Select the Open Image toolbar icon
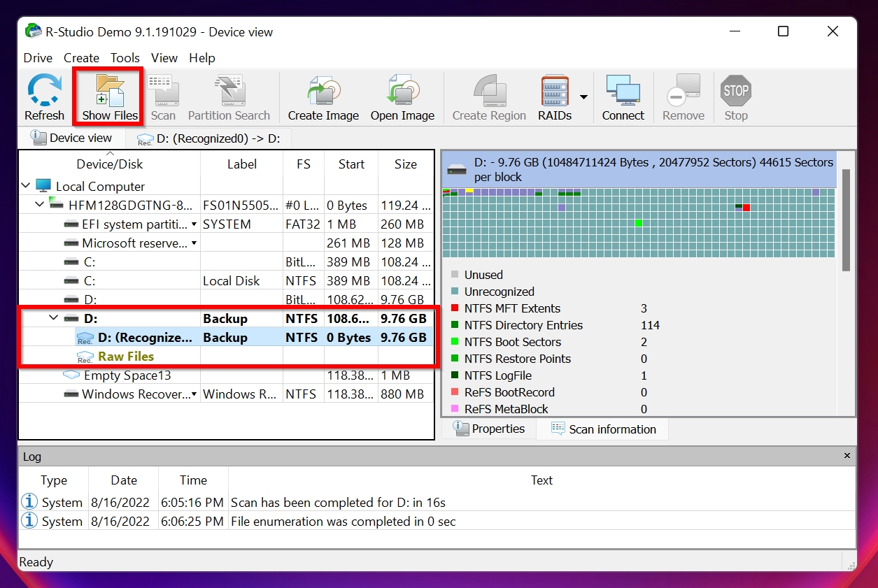This screenshot has height=588, width=878. (x=402, y=92)
